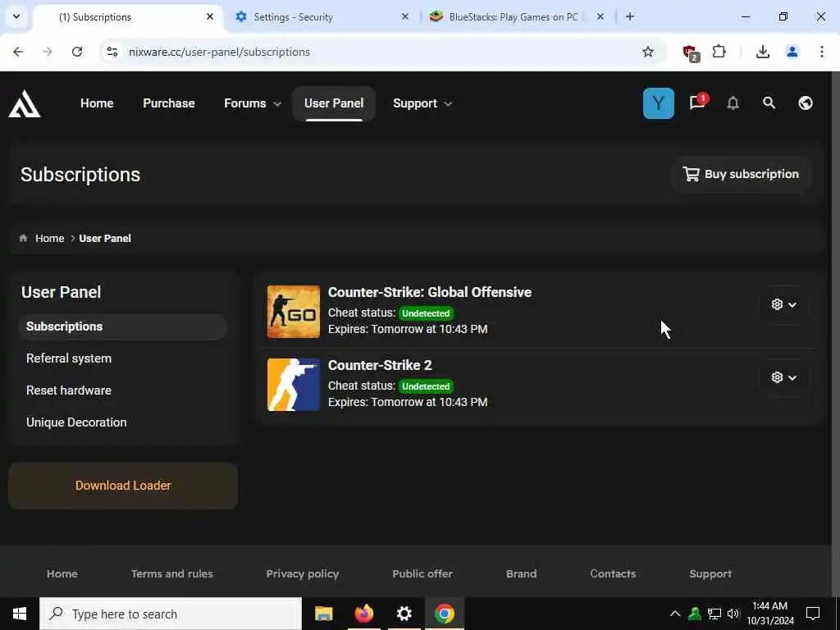The image size is (840, 630).
Task: Open the Windows Start menu
Action: 20,614
